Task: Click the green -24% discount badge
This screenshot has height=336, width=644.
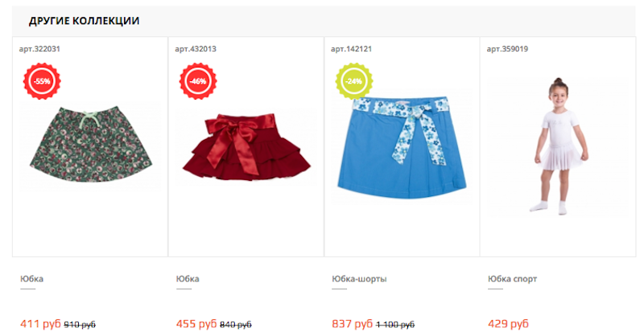Action: (354, 81)
